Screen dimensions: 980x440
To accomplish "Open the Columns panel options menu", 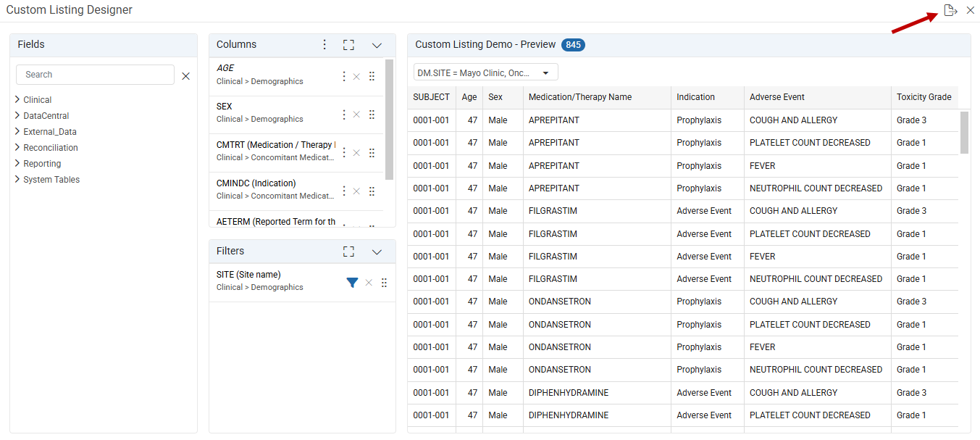I will click(324, 45).
